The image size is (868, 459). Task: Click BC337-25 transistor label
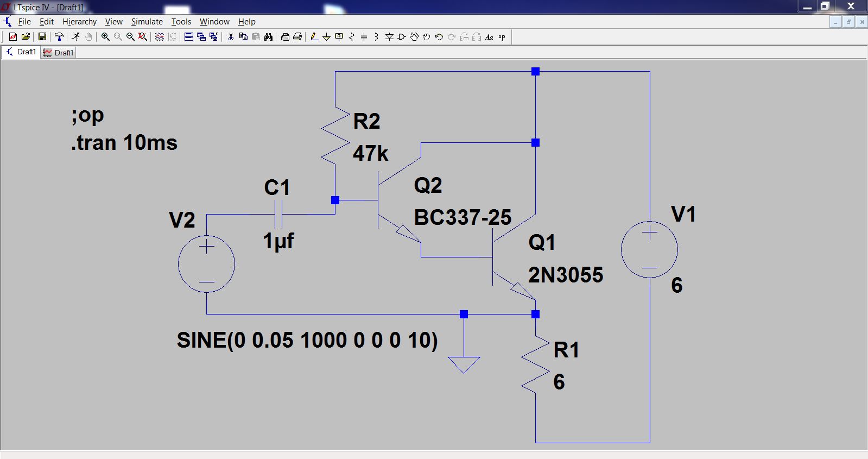pos(462,217)
